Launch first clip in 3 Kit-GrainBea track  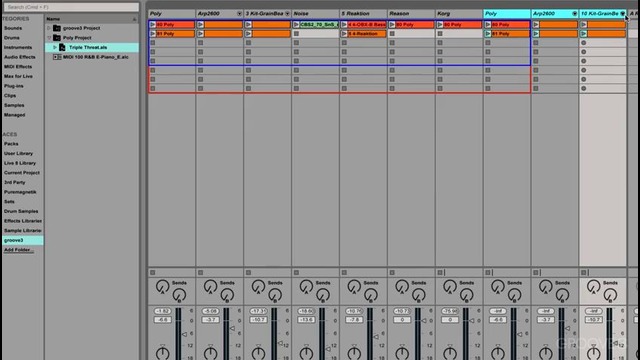coord(248,24)
